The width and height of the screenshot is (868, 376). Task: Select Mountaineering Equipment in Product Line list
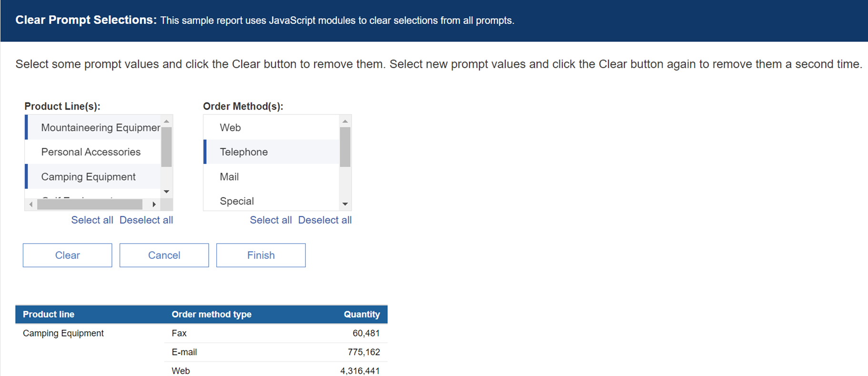pos(93,127)
